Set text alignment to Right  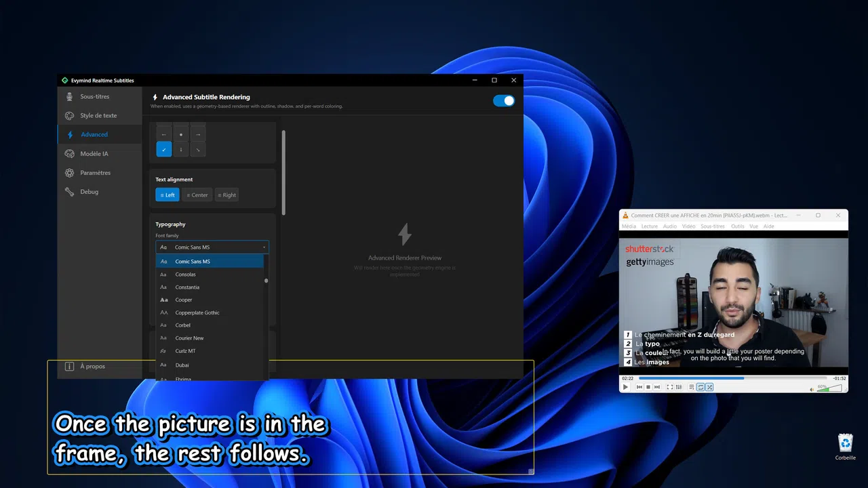pyautogui.click(x=227, y=195)
